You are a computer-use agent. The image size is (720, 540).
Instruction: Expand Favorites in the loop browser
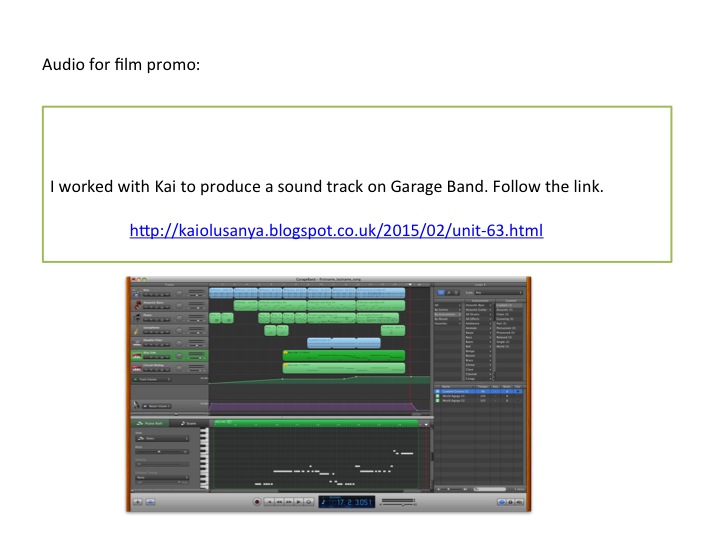pyautogui.click(x=448, y=323)
